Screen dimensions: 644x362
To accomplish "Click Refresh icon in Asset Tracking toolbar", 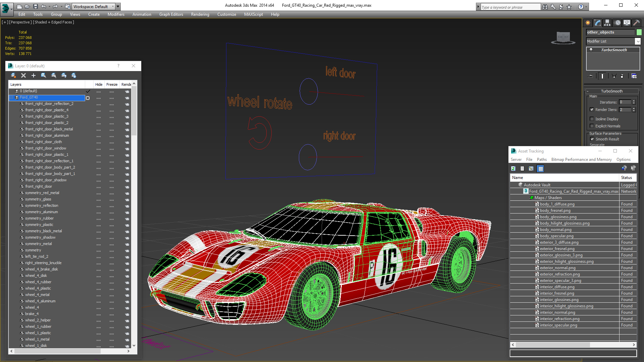I will point(513,169).
